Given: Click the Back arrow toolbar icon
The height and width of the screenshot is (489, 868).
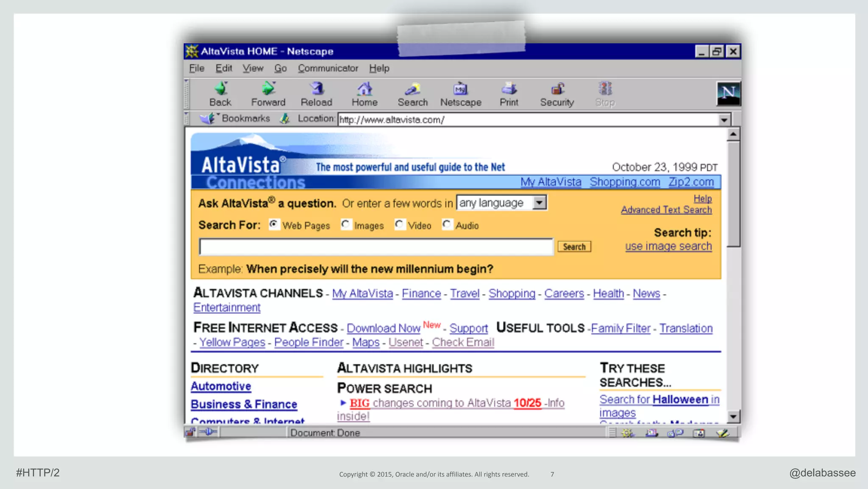Looking at the screenshot, I should point(221,89).
